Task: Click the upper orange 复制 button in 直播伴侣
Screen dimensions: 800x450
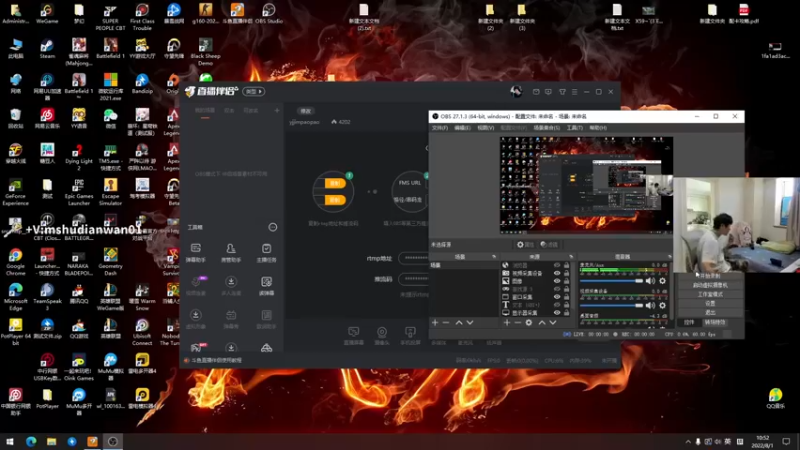Action: [335, 183]
